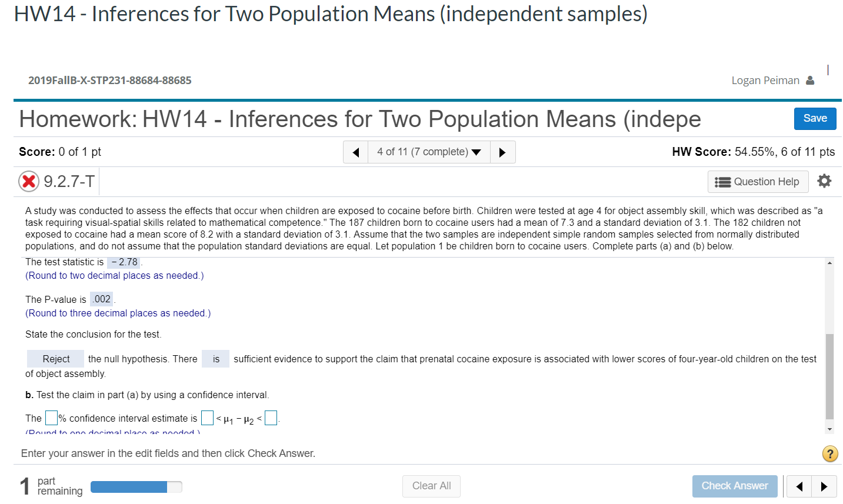
Task: Click the lower confidence interval bound field
Action: click(x=206, y=418)
